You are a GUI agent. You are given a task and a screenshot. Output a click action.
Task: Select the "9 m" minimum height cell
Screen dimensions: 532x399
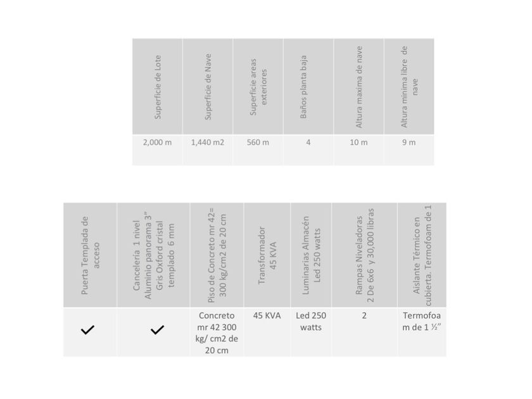408,142
